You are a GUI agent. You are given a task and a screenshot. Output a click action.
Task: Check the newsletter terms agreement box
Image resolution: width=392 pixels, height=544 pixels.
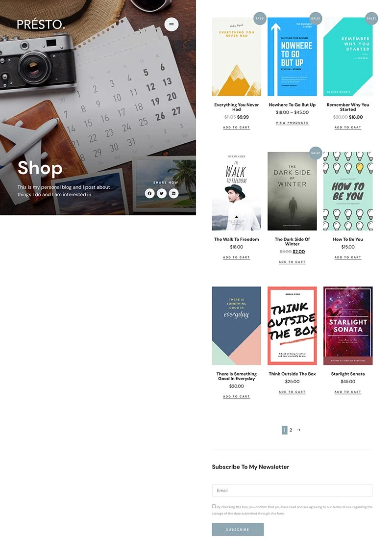coord(214,506)
